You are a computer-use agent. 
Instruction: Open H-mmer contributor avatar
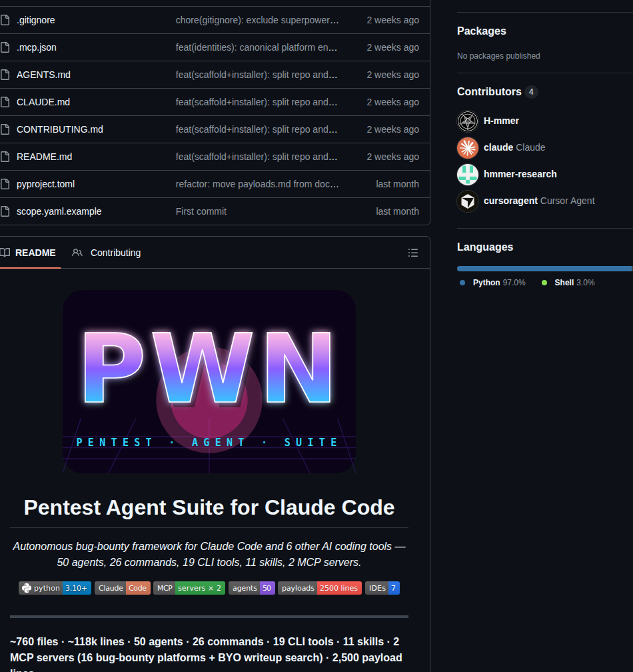click(468, 121)
